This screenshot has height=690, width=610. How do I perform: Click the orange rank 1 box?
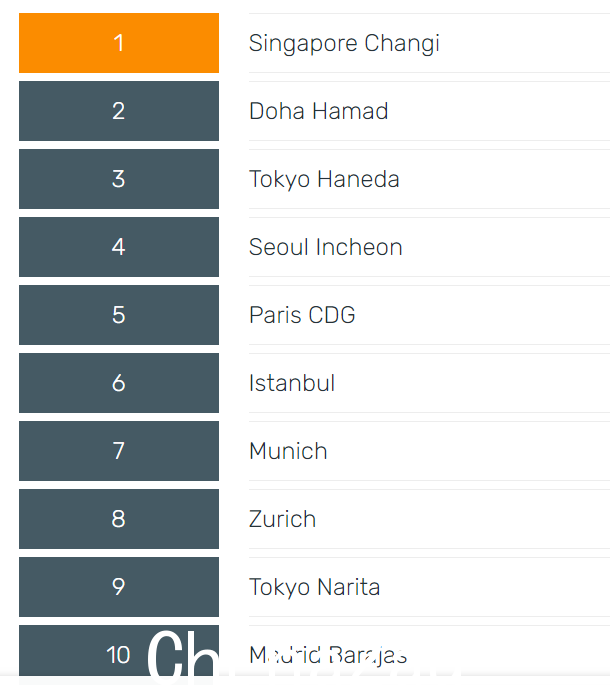coord(119,43)
